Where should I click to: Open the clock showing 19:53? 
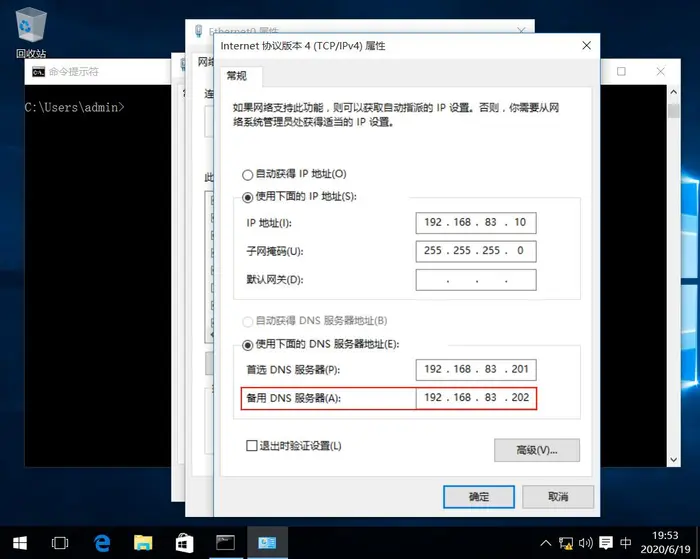(665, 542)
